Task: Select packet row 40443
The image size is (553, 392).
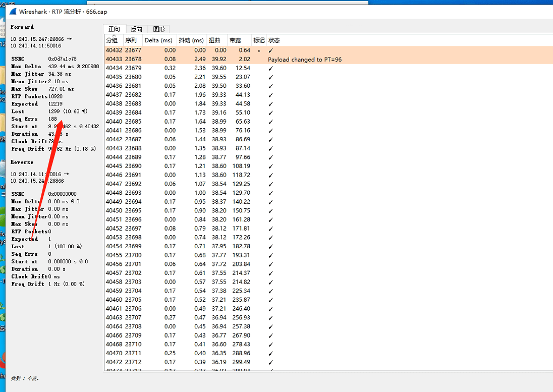Action: (x=328, y=148)
